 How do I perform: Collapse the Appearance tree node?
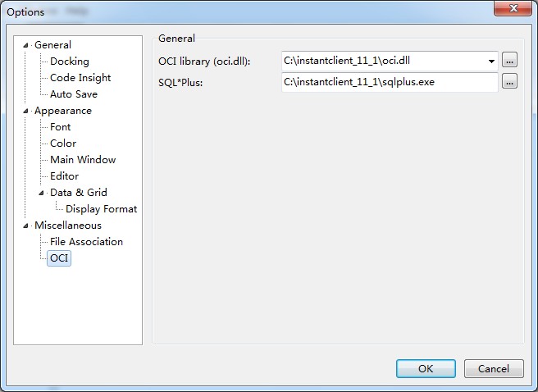(26, 111)
